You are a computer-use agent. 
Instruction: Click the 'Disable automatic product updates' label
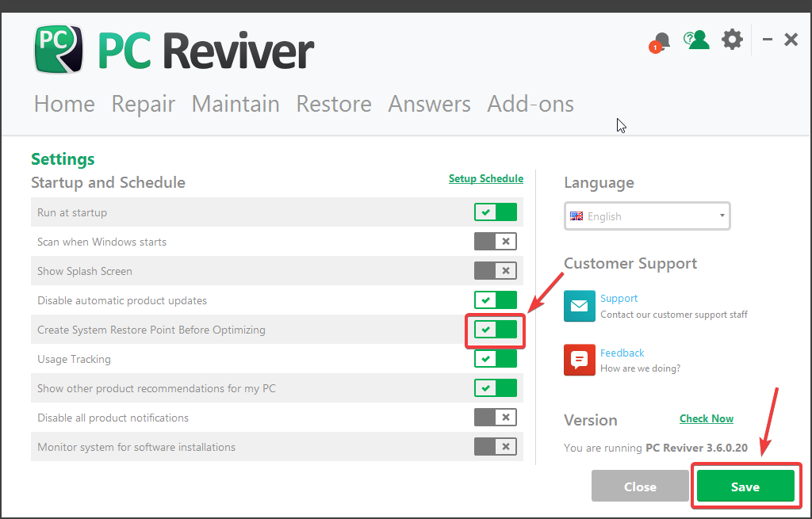121,300
